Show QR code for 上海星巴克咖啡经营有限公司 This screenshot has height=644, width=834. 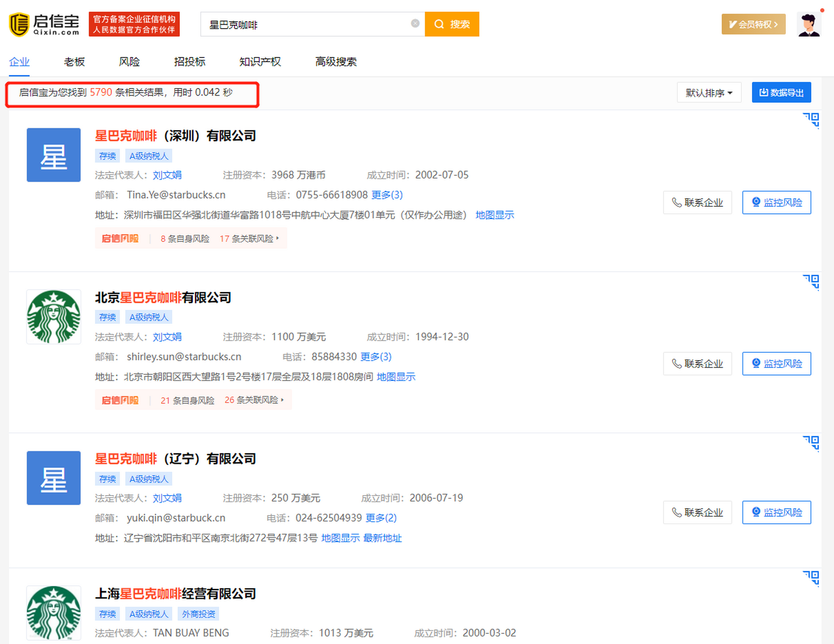[811, 578]
